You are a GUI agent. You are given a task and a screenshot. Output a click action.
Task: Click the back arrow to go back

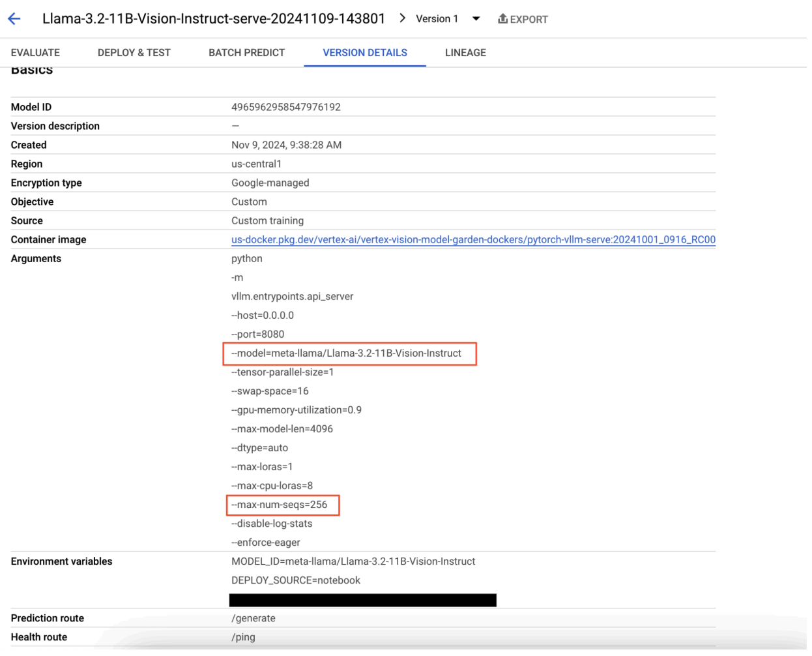(x=14, y=18)
